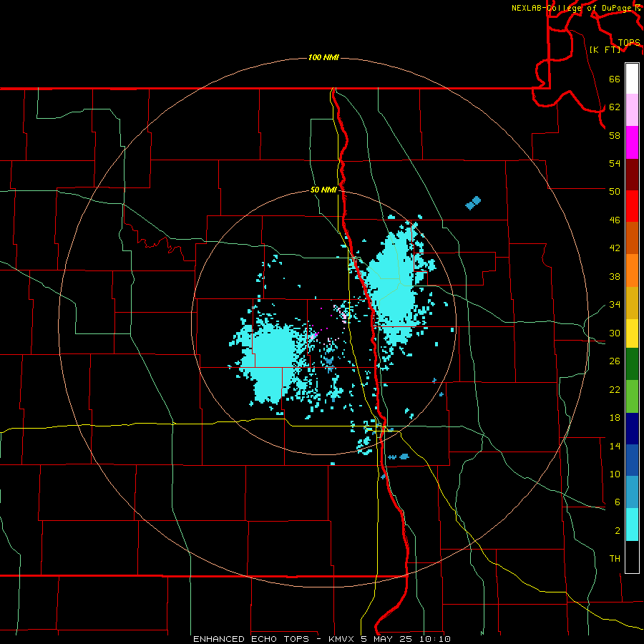
Task: Click the "50" legend value
Action: pos(615,191)
